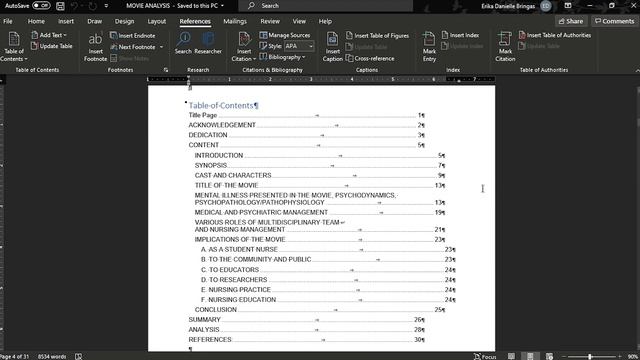This screenshot has width=640, height=360.
Task: Open Ribbon Display Options icon
Action: coord(568,5)
